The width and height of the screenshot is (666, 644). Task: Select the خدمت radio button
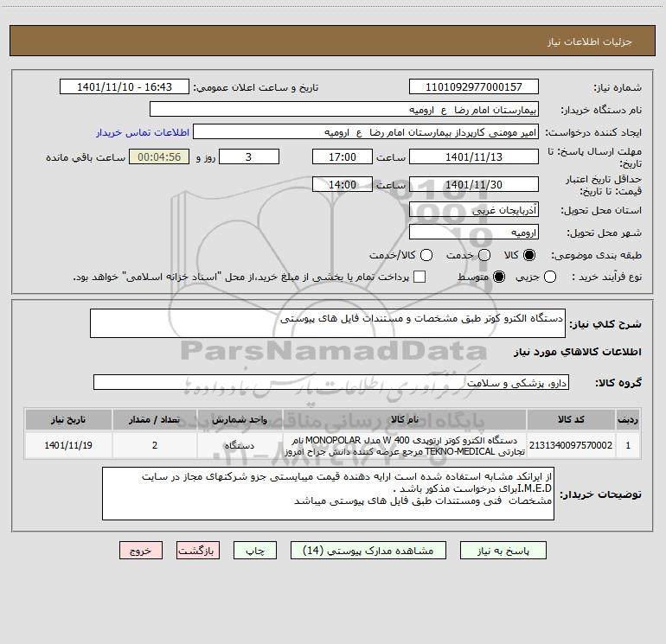coord(484,255)
